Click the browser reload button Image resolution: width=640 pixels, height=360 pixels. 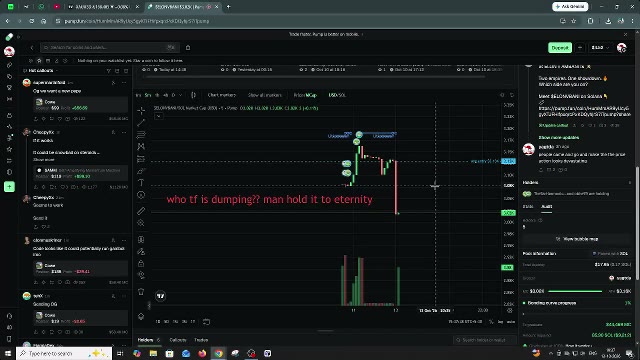pyautogui.click(x=31, y=21)
